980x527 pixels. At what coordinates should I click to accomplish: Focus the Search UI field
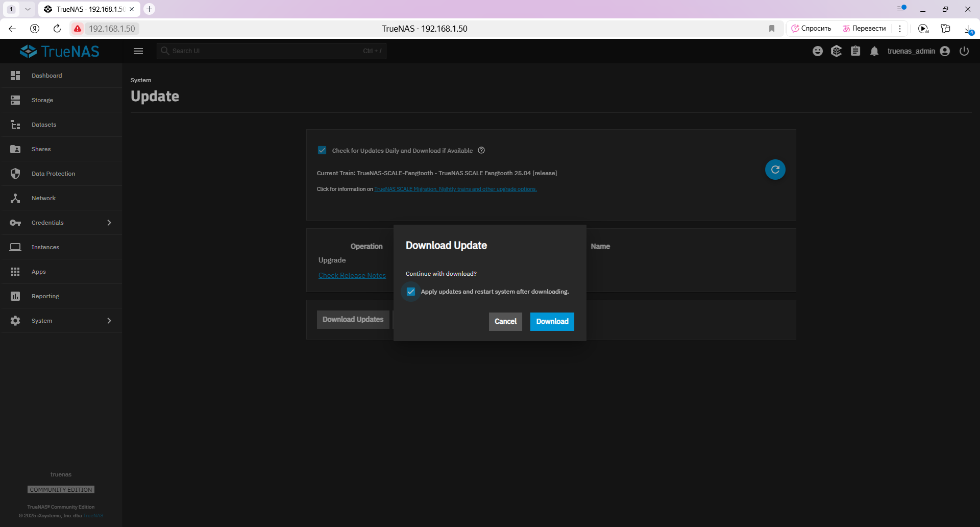[272, 51]
